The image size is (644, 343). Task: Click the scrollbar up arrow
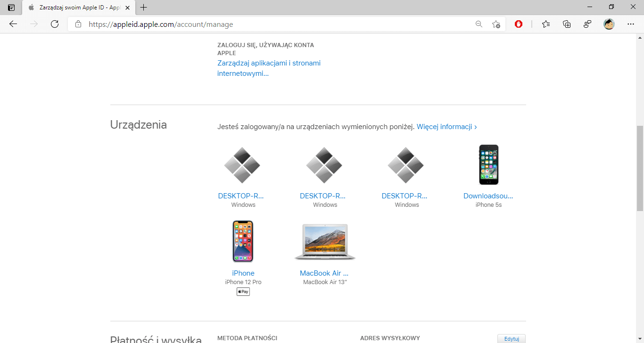[x=640, y=37]
